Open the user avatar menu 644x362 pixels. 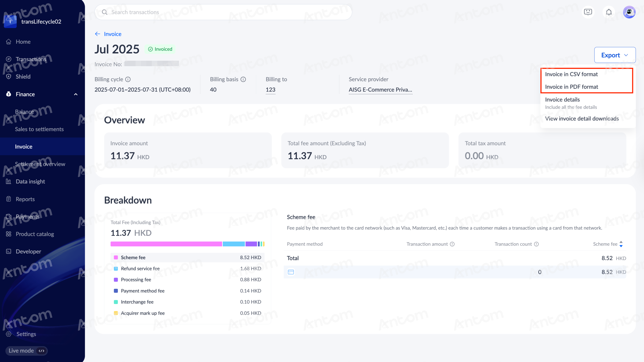click(x=629, y=12)
